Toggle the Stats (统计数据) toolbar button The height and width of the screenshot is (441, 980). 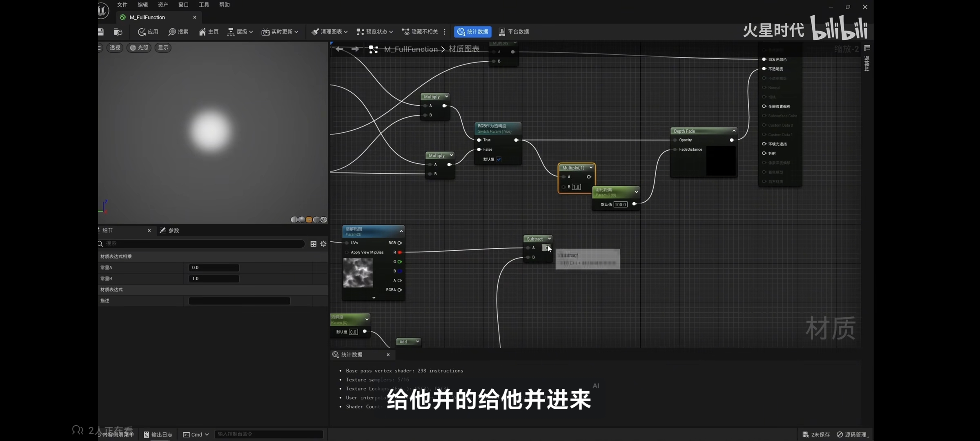472,31
